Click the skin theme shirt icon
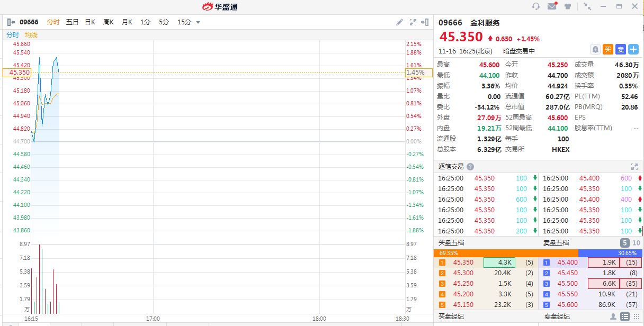644x326 pixels. (x=568, y=6)
